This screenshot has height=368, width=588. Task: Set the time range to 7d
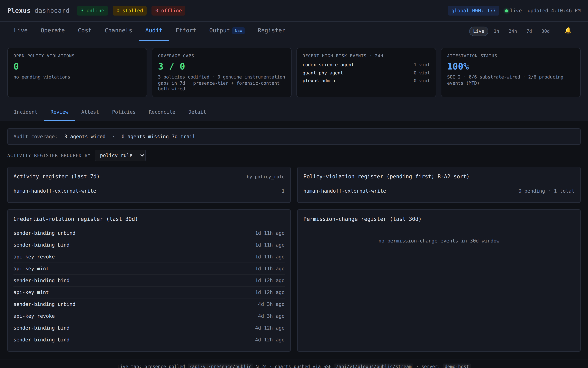click(529, 31)
